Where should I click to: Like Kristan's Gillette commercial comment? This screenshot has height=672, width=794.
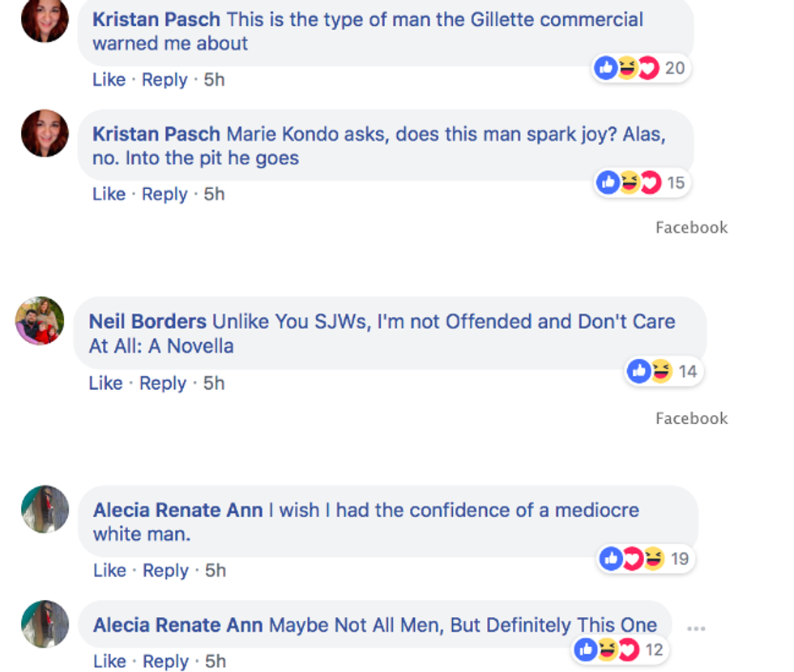coord(109,79)
